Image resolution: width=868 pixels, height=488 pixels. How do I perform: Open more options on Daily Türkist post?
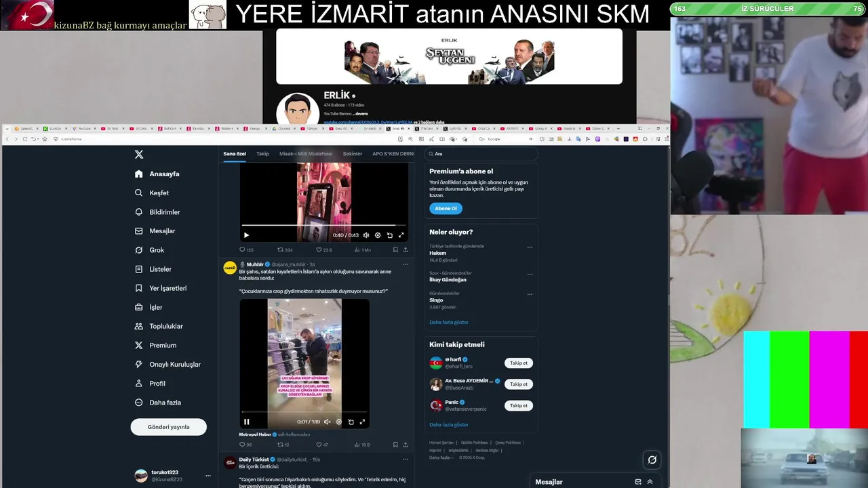point(406,460)
